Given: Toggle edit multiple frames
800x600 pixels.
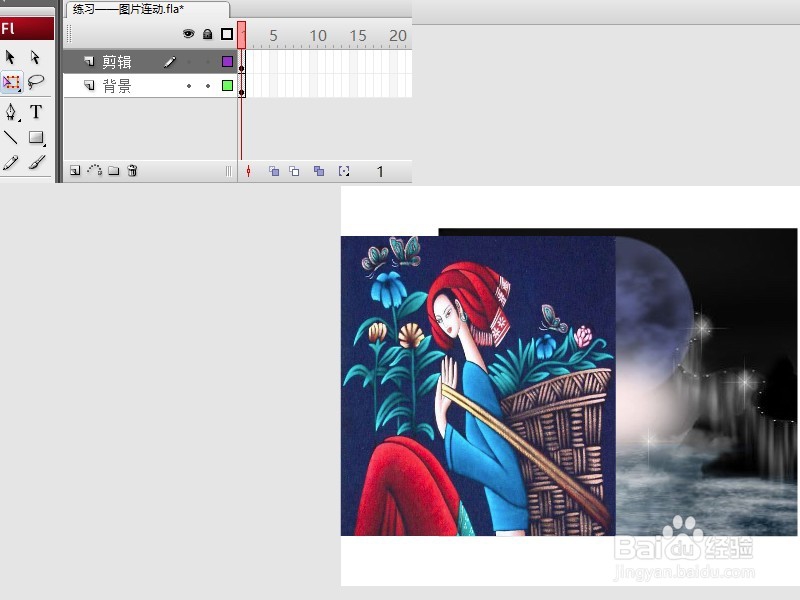Looking at the screenshot, I should click(x=319, y=171).
